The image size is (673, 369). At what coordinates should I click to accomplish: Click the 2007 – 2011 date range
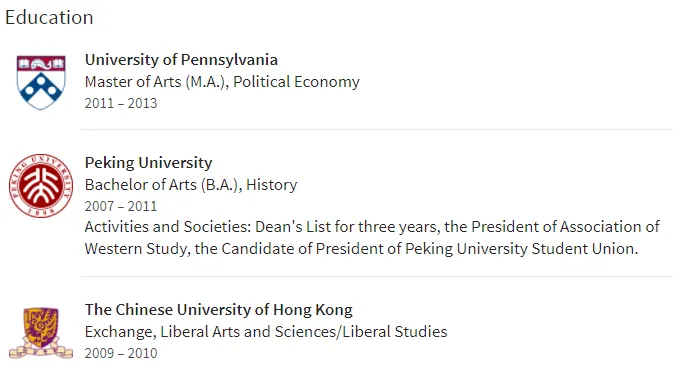pyautogui.click(x=121, y=206)
